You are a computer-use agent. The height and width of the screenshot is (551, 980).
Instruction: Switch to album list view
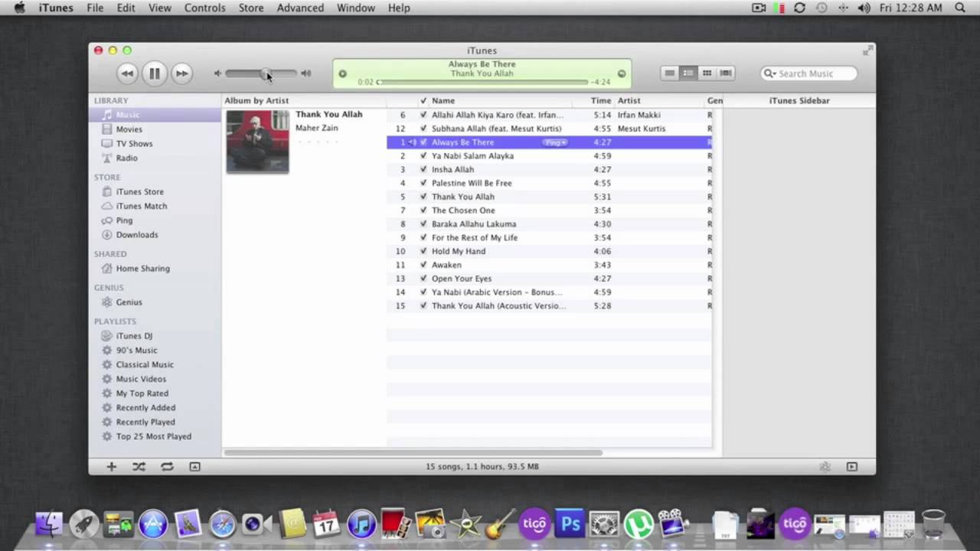pos(688,73)
